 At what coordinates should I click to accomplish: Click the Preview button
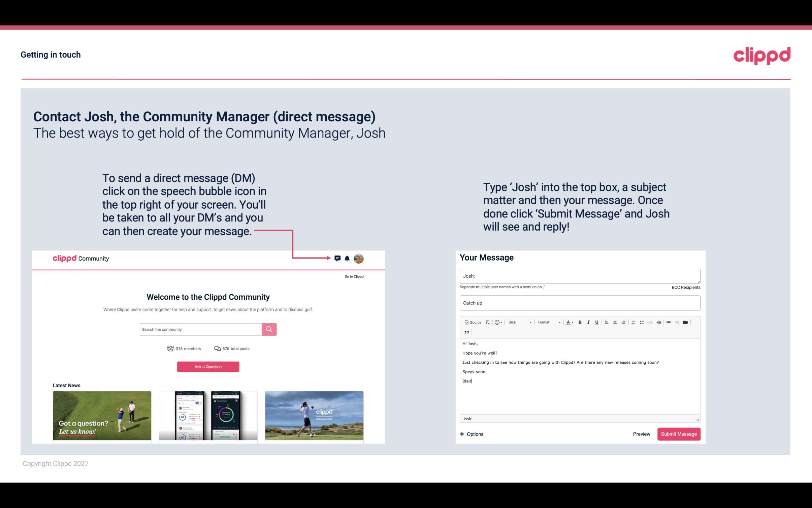pyautogui.click(x=641, y=434)
